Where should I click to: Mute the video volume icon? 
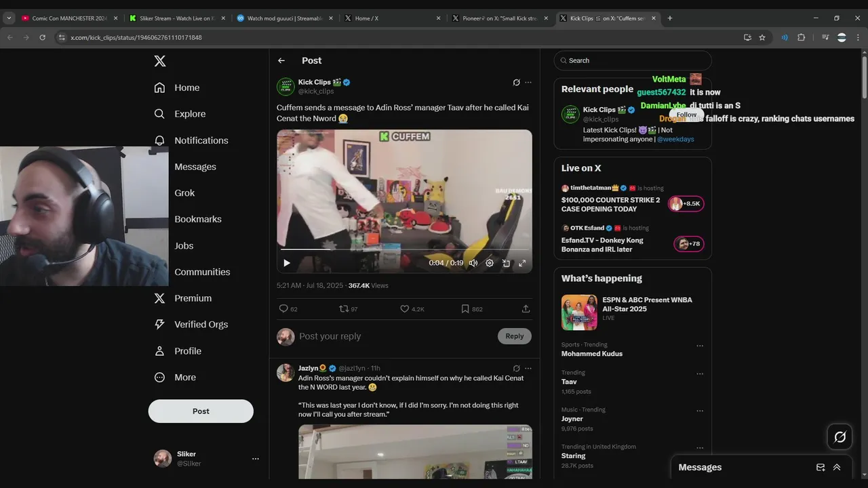point(473,263)
